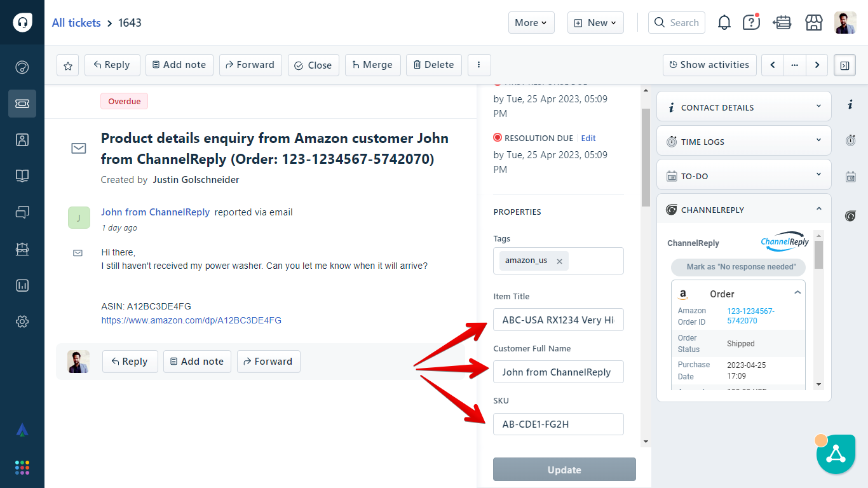Open the Admin gear icon in sidebar
Image resolution: width=868 pixels, height=488 pixels.
pos(22,322)
